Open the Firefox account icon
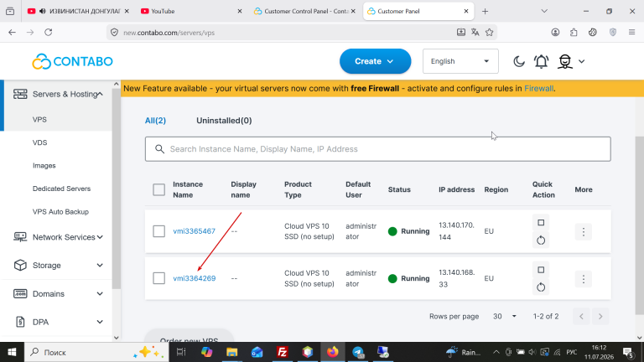The height and width of the screenshot is (362, 644). (555, 33)
